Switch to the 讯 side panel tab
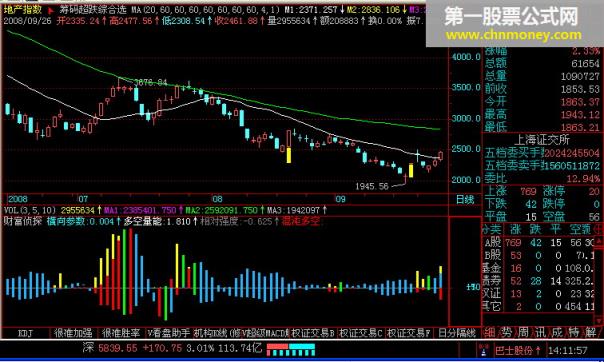 tap(540, 332)
